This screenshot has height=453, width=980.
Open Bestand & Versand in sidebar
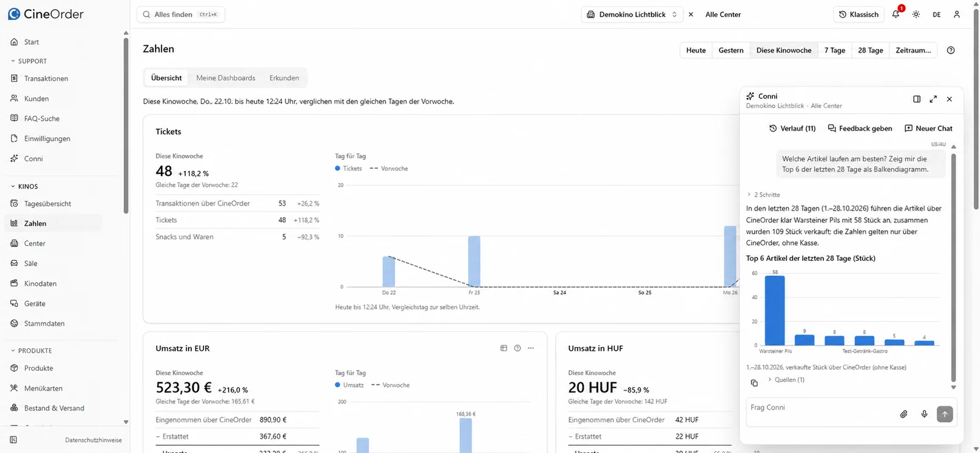click(54, 408)
